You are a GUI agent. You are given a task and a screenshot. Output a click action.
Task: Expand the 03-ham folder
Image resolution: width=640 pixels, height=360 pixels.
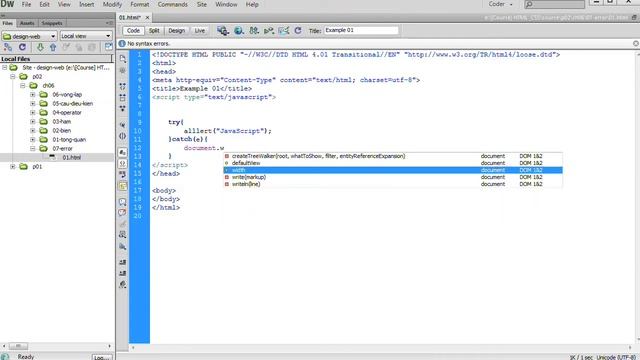click(33, 122)
